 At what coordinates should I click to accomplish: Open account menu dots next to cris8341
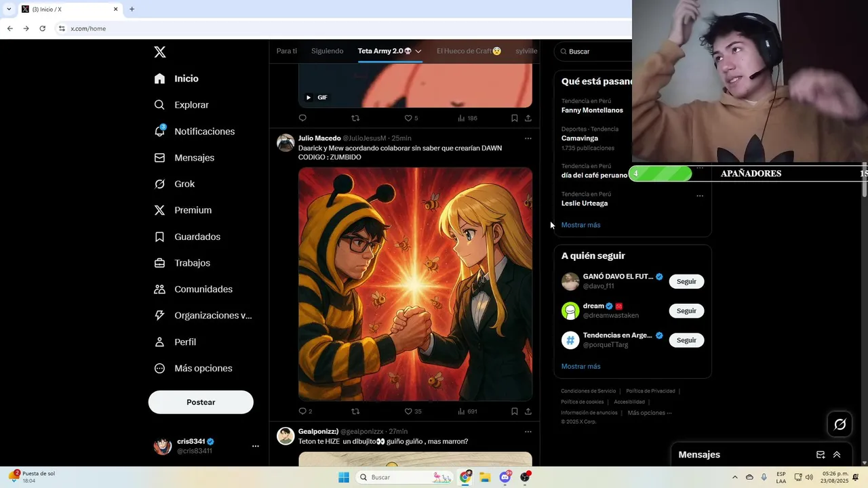(256, 446)
